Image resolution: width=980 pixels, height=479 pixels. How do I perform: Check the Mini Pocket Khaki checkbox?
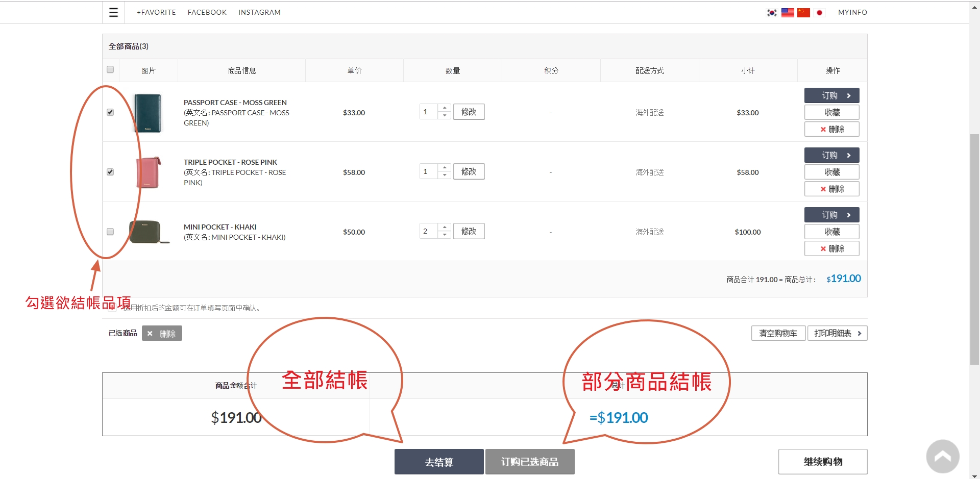point(110,232)
